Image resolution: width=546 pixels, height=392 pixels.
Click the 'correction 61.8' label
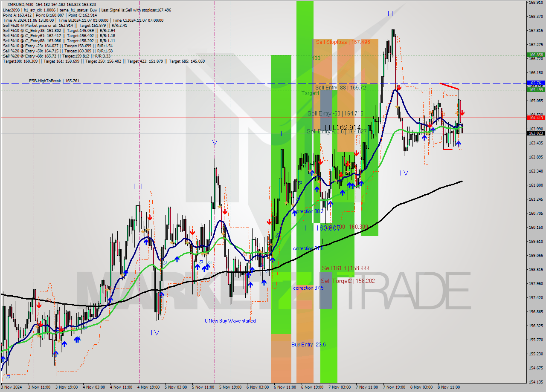click(x=308, y=248)
